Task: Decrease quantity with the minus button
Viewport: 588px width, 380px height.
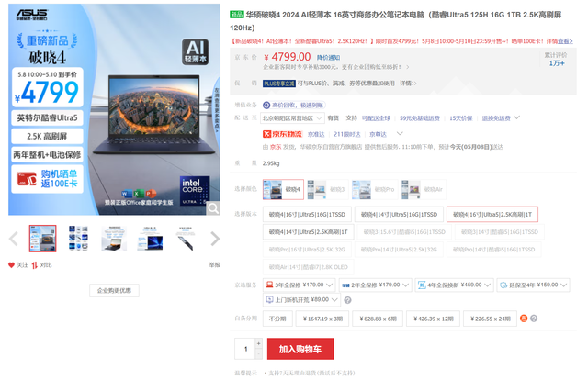Action: (x=258, y=353)
